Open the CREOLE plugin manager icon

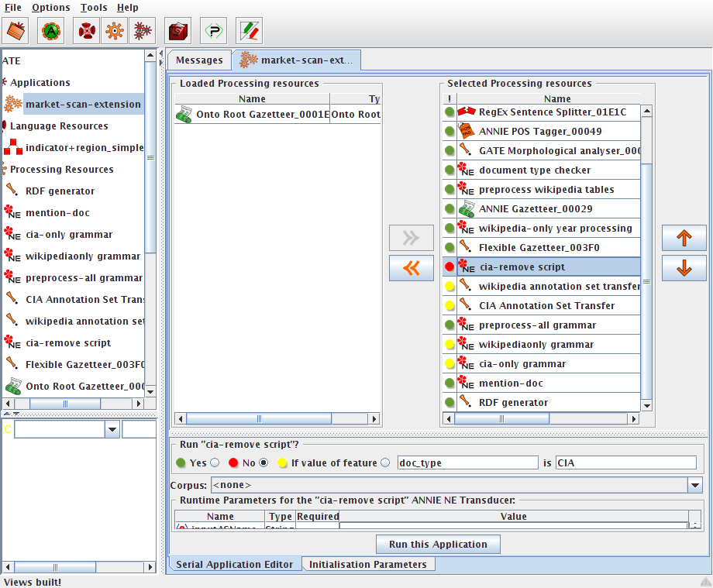pyautogui.click(x=213, y=31)
